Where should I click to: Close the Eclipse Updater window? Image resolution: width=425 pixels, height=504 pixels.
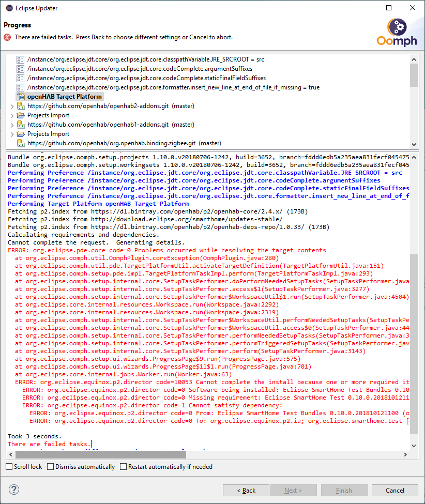413,8
